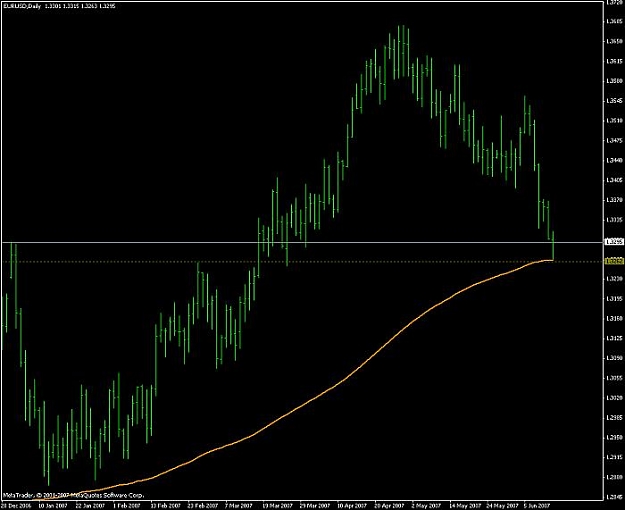Click the 1.3195 price axis label

615,299
